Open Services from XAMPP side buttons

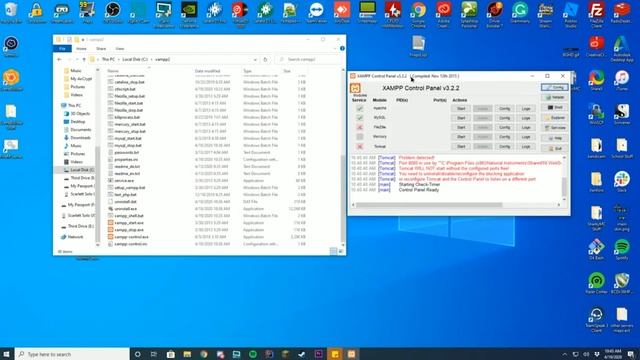(x=555, y=128)
